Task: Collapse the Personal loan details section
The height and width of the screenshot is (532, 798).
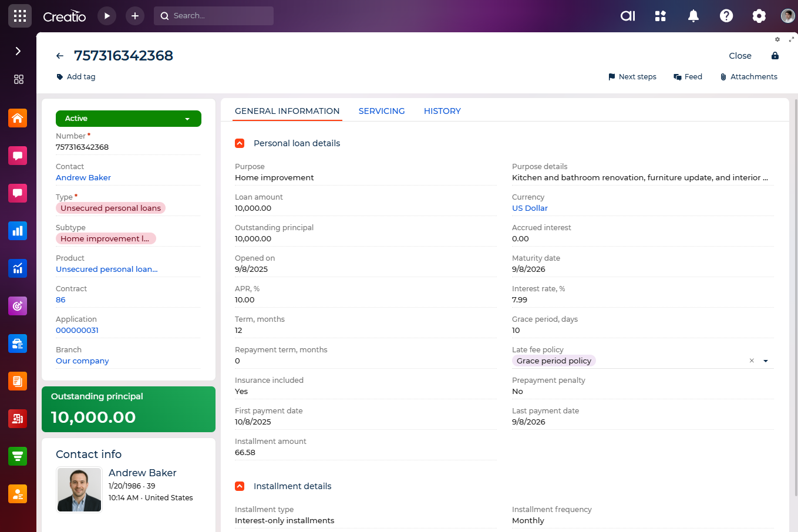Action: 240,143
